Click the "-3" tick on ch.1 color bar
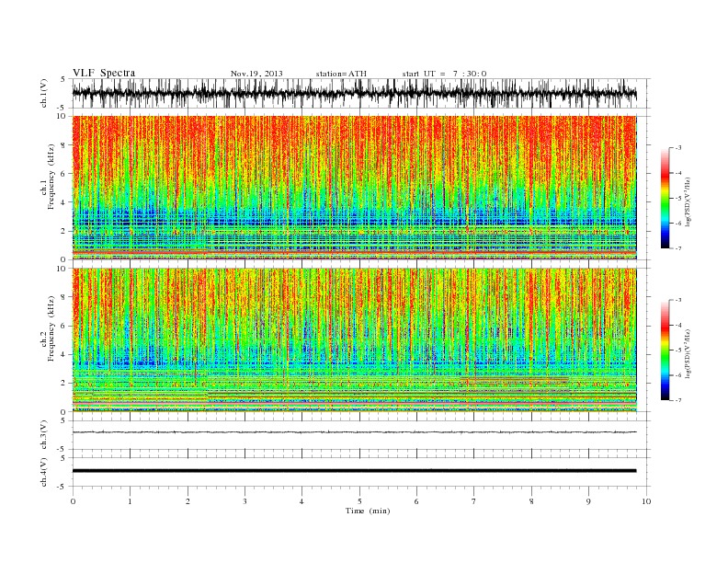The image size is (728, 563). point(677,148)
